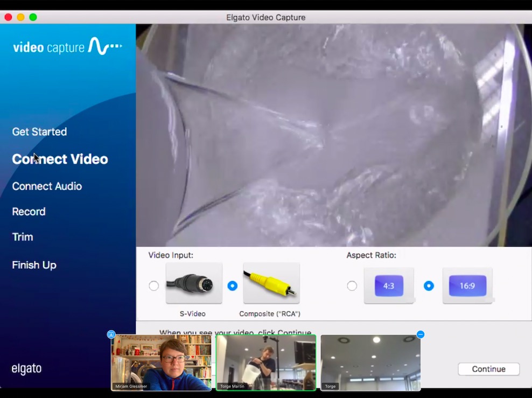Click the video capture waveform logo
This screenshot has width=532, height=398.
tap(67, 46)
